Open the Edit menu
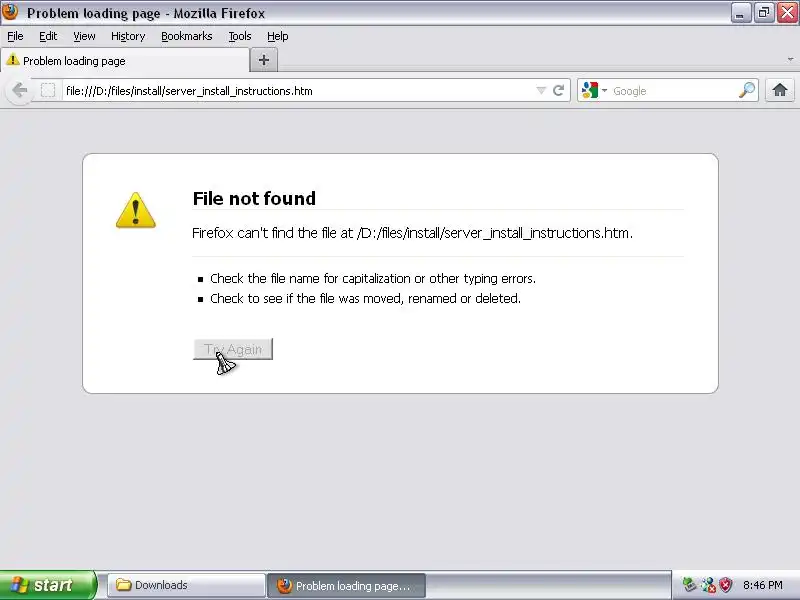The width and height of the screenshot is (800, 600). tap(48, 36)
